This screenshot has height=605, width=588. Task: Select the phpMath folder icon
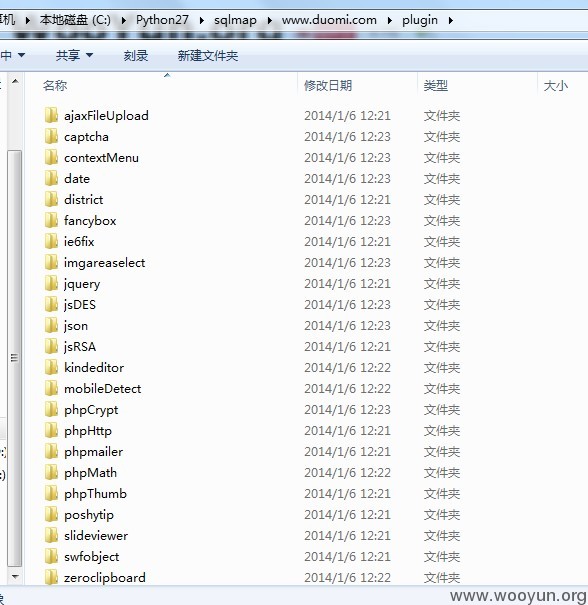point(51,472)
